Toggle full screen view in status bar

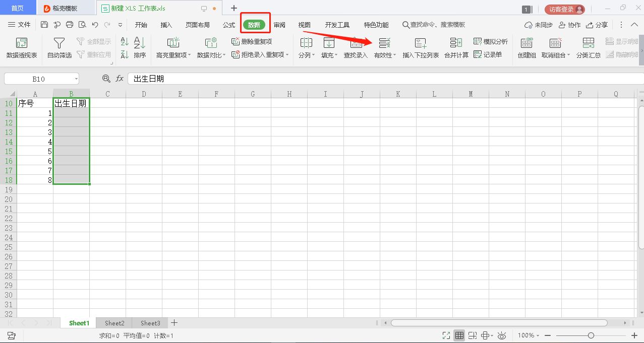tap(446, 335)
